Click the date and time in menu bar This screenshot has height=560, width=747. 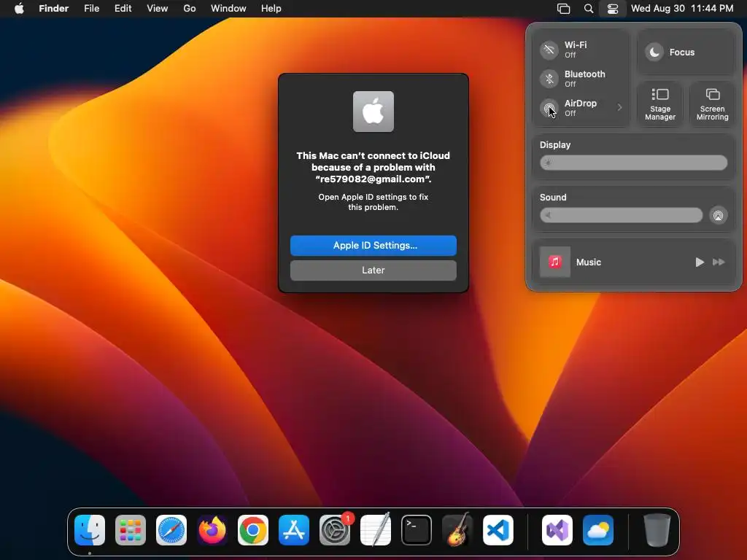(682, 8)
